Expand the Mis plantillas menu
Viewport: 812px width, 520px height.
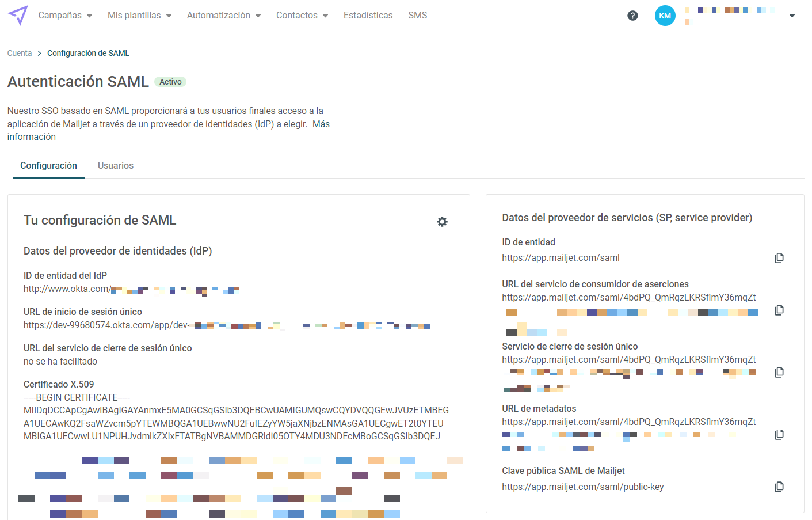point(139,16)
